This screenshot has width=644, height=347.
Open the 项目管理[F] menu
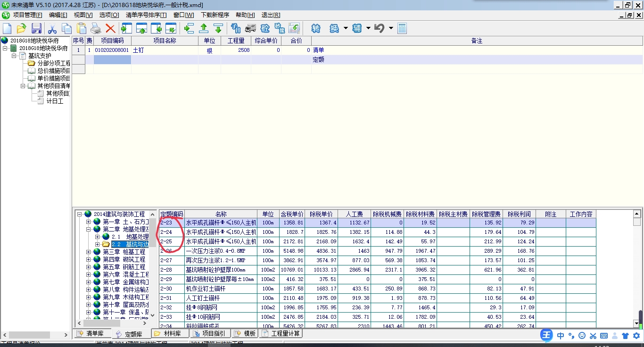pyautogui.click(x=27, y=15)
